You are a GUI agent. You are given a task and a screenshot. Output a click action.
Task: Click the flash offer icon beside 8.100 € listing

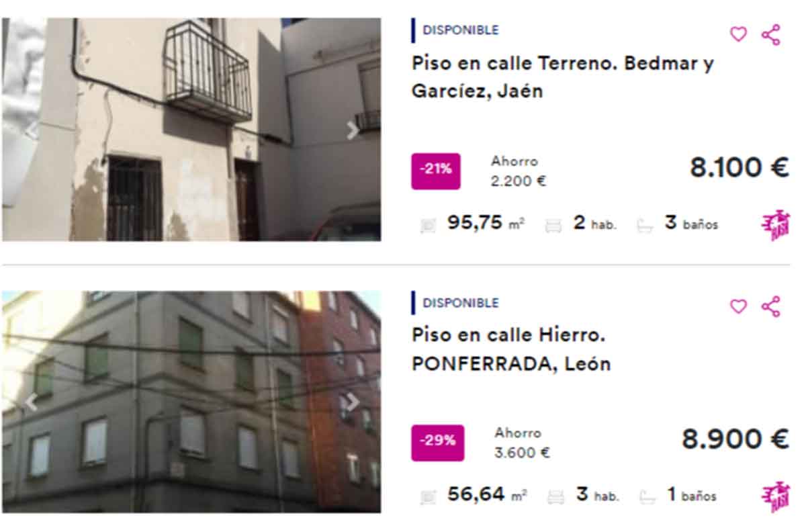click(x=776, y=226)
